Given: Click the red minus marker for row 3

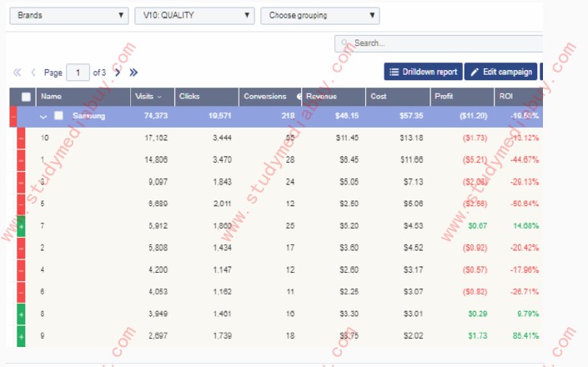Looking at the screenshot, I should tap(21, 183).
